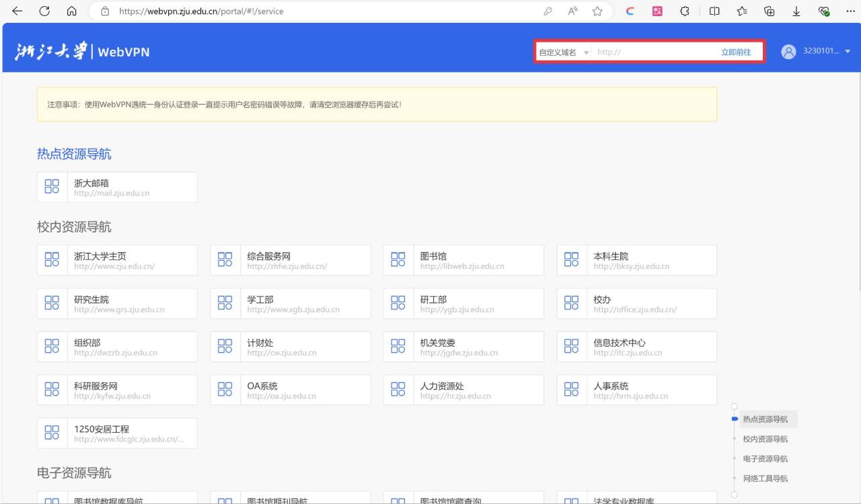
Task: Add page to favorites with star icon
Action: tap(597, 11)
